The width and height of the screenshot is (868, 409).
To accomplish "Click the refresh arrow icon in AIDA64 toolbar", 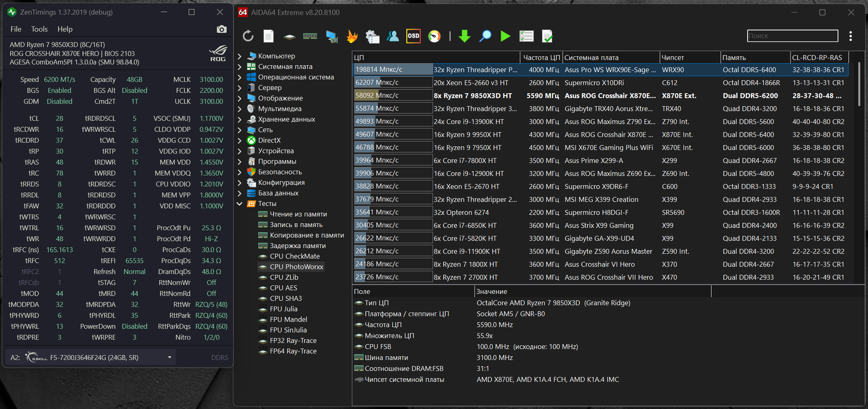I will pyautogui.click(x=248, y=36).
